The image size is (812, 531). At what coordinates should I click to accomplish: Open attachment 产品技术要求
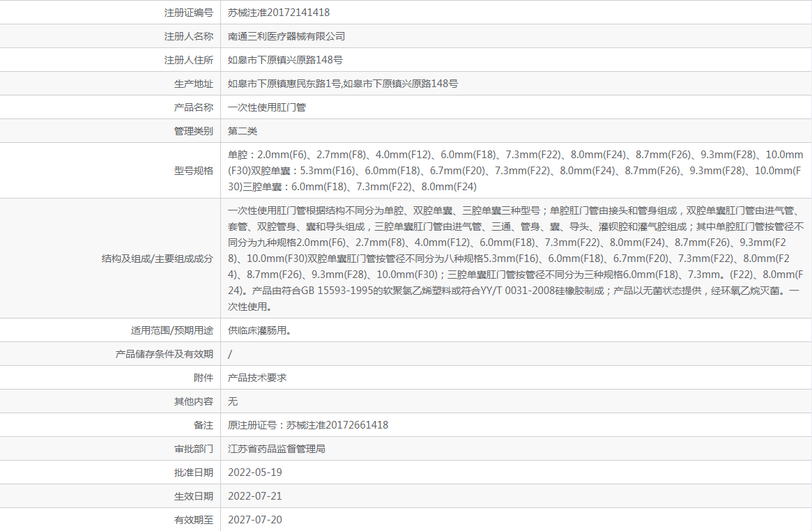[x=257, y=378]
